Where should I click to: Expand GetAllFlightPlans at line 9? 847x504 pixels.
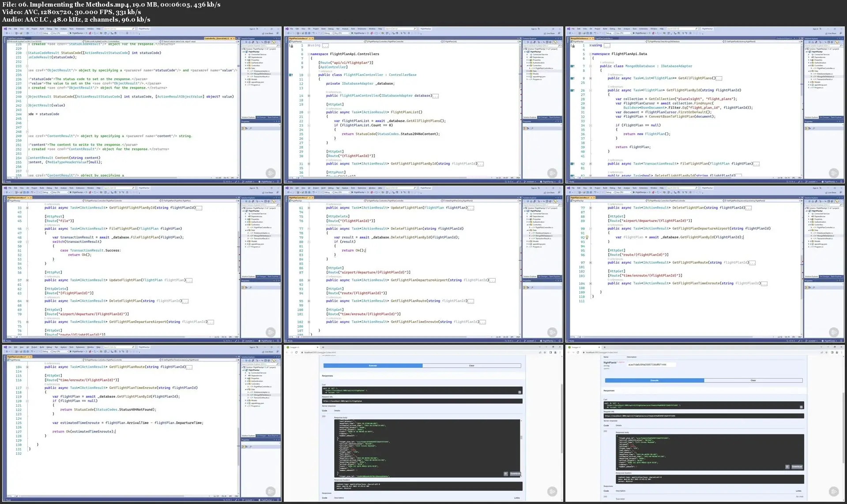click(x=590, y=78)
